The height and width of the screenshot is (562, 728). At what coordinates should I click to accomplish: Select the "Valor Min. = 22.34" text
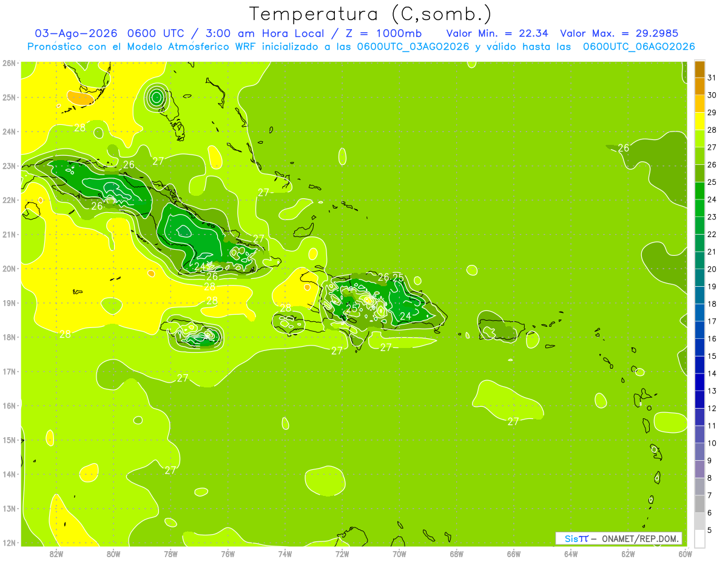(498, 33)
